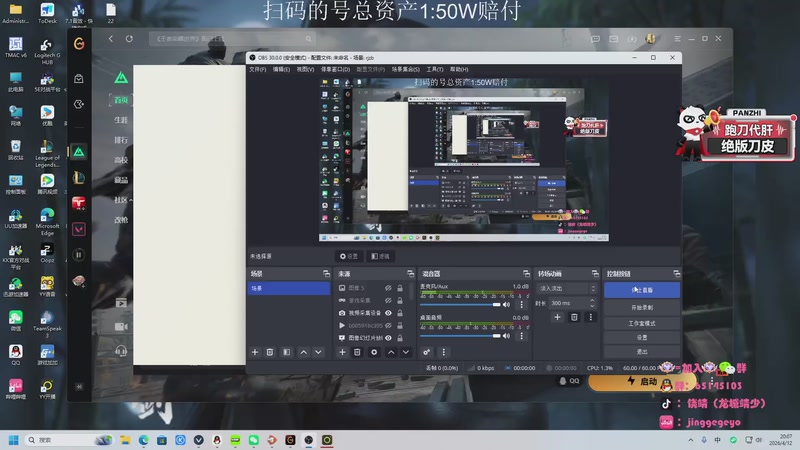
Task: Remove scene transition with trash icon
Action: coord(574,317)
